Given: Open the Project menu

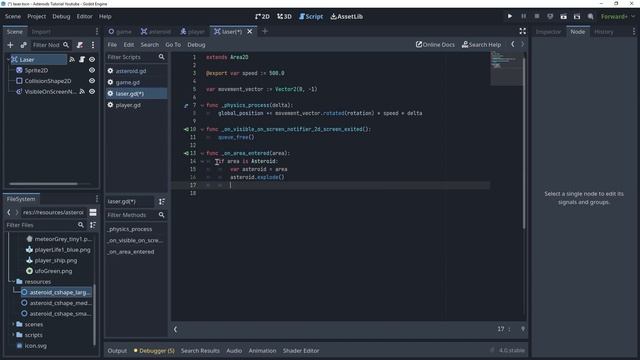Looking at the screenshot, I should [36, 16].
